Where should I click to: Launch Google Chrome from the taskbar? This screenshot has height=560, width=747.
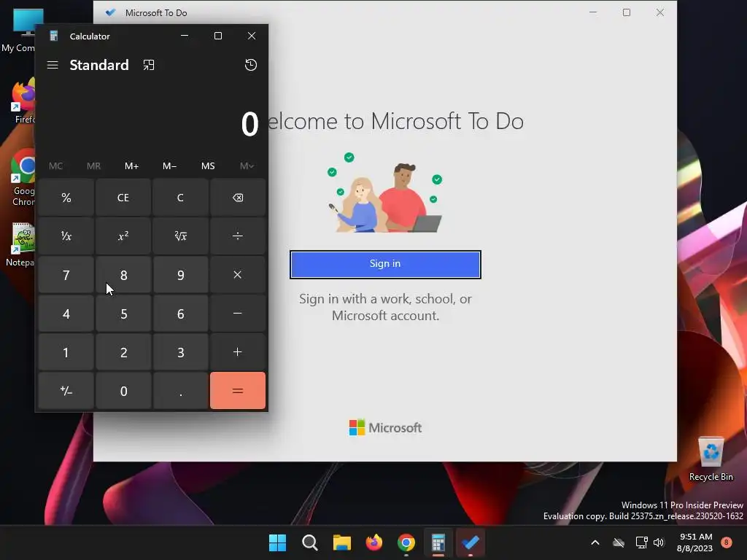click(406, 542)
